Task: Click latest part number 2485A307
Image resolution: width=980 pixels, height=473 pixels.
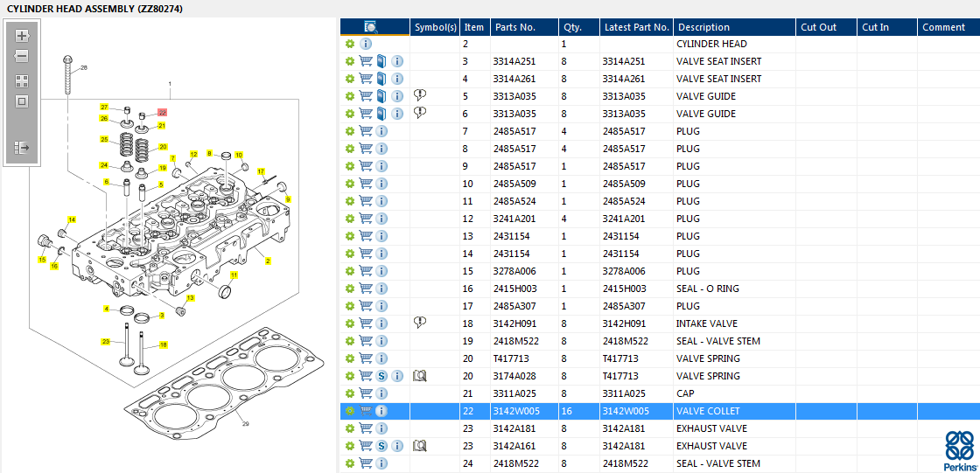Action: (x=625, y=306)
